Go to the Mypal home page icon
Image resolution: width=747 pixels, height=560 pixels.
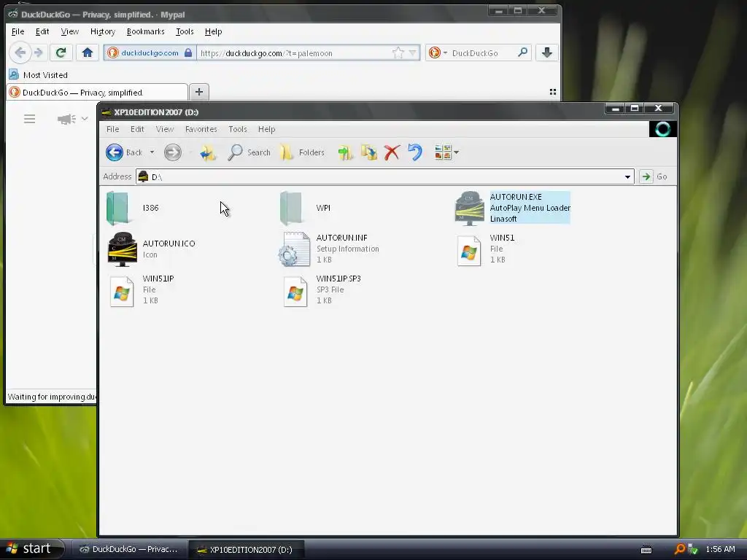point(88,52)
